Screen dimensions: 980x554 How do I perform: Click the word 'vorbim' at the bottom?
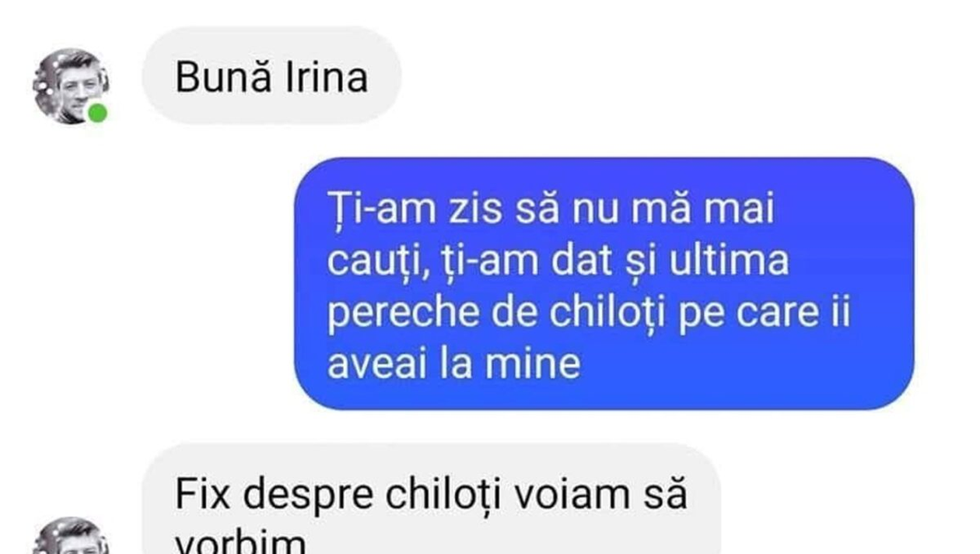[x=239, y=542]
